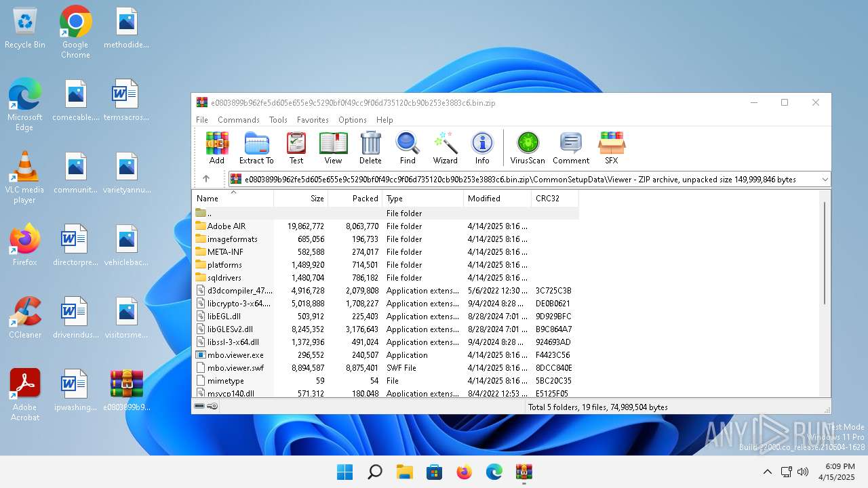The height and width of the screenshot is (488, 868).
Task: Expand the archive path dropdown
Action: pyautogui.click(x=825, y=180)
